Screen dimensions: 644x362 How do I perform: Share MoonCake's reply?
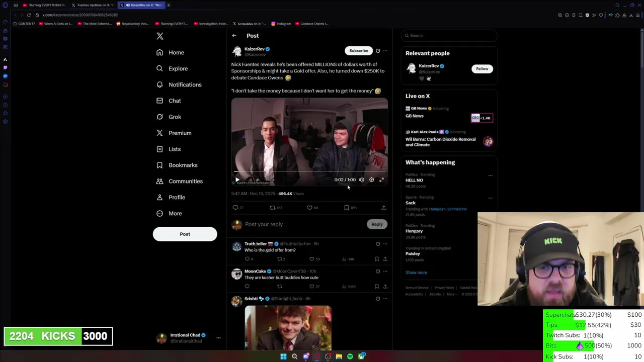(x=385, y=287)
